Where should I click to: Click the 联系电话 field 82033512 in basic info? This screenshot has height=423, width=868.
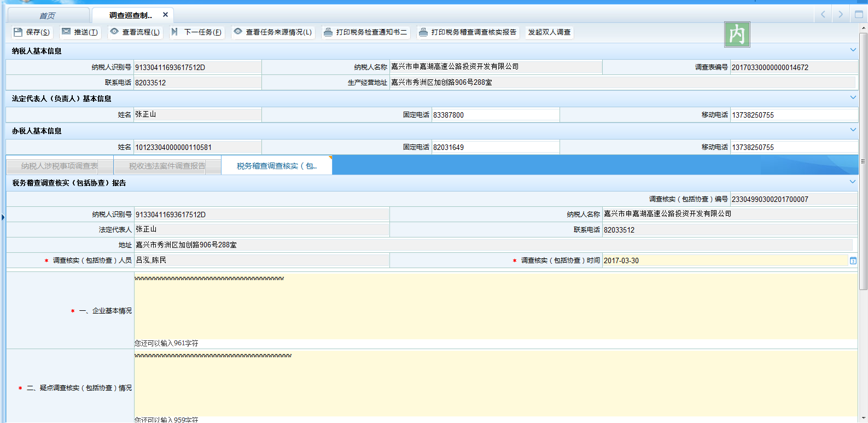[197, 83]
